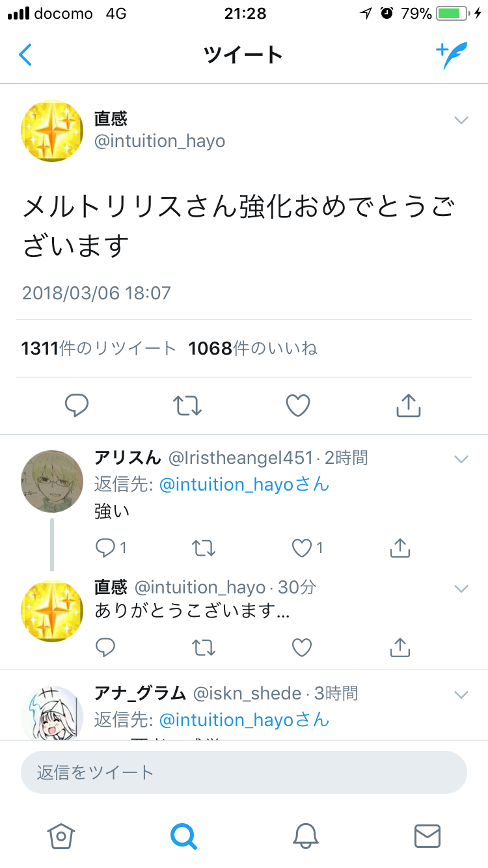Tap the 返信をツイート reply field
The height and width of the screenshot is (868, 488).
coord(244,772)
